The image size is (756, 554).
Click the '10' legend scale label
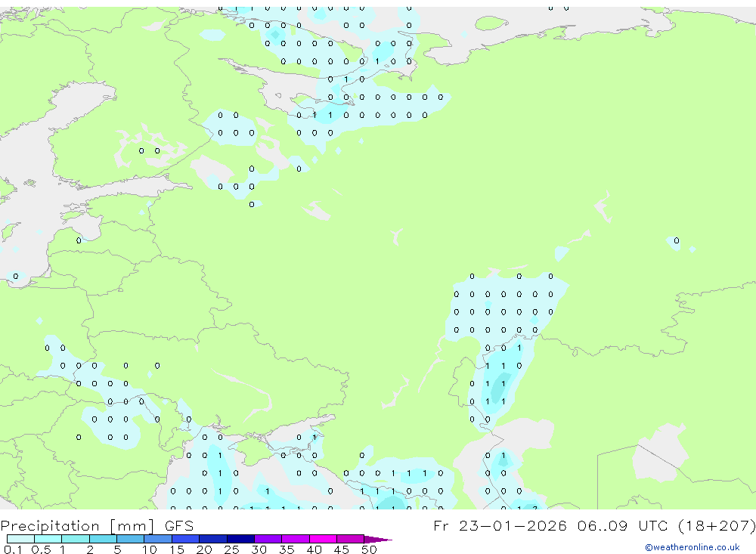(x=150, y=549)
